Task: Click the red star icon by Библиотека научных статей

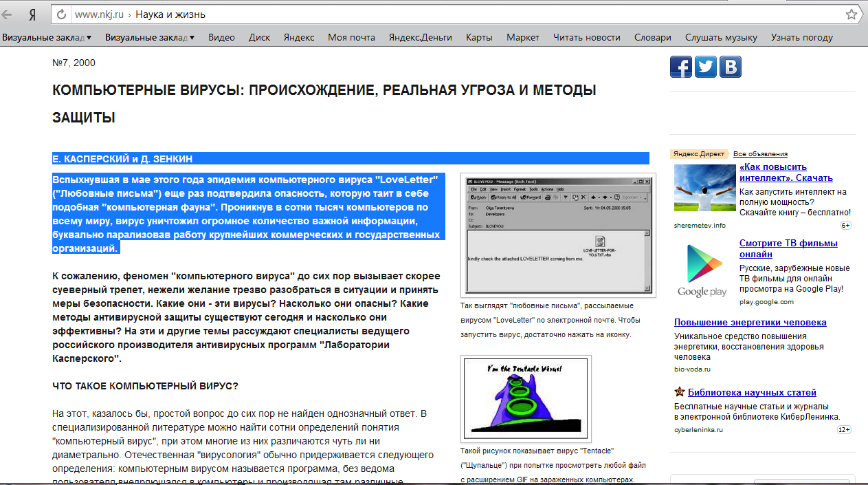Action: click(x=680, y=392)
